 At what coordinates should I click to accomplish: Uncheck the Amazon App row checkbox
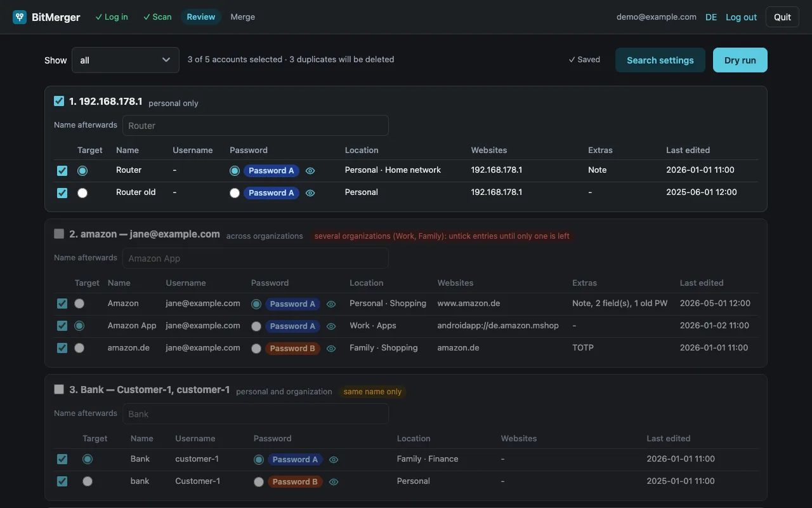coord(62,326)
